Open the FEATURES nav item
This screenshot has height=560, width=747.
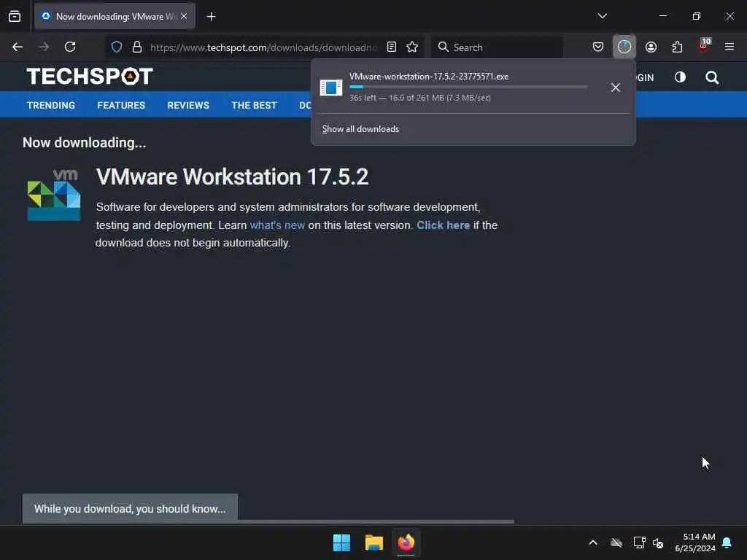click(121, 105)
